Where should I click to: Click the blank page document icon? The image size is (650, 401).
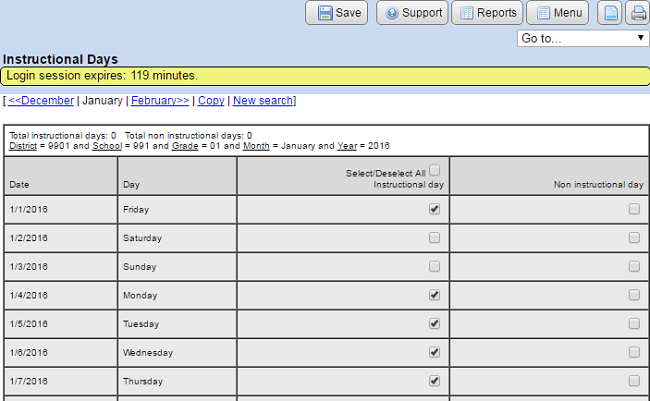click(x=609, y=13)
